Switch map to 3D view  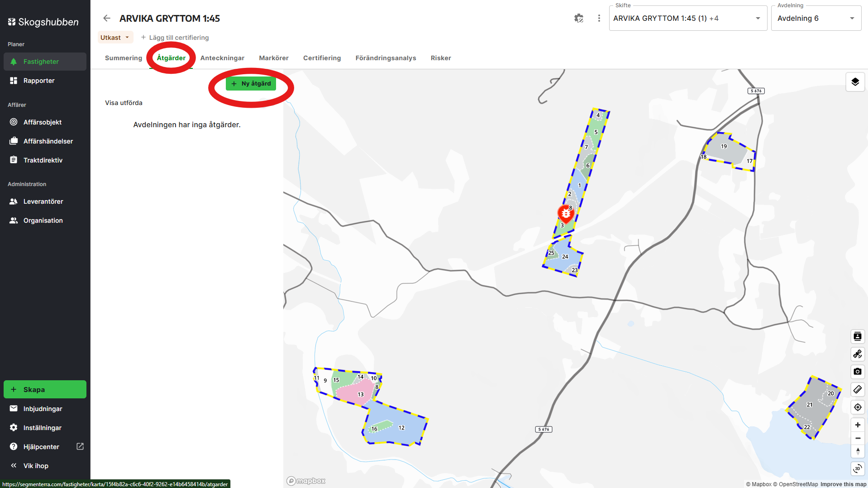coord(858,469)
